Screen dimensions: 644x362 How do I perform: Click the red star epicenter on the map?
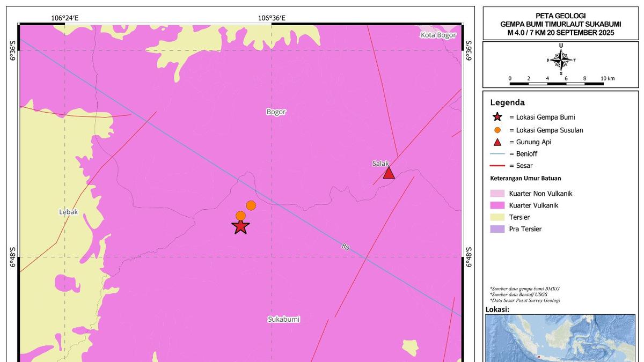pos(240,227)
